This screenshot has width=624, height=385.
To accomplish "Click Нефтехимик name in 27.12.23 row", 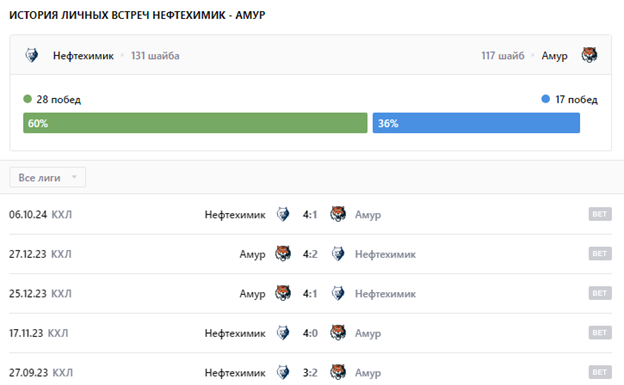I will [x=385, y=254].
